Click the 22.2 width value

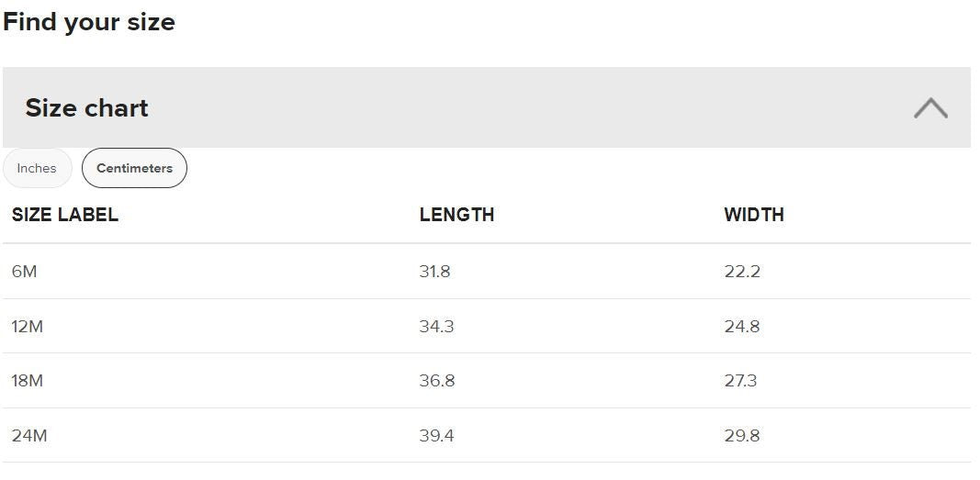point(742,272)
